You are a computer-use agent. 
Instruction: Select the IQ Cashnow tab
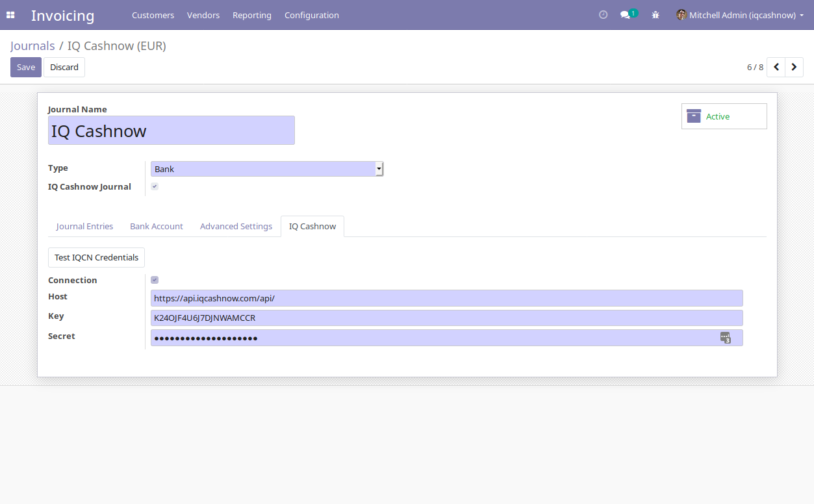(312, 226)
